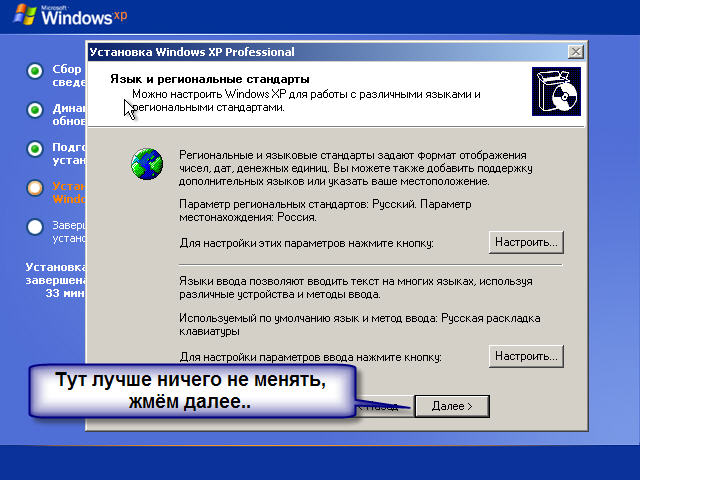Viewport: 709px width, 480px height.
Task: Click the Подготовка к установке step indicator
Action: [x=35, y=149]
